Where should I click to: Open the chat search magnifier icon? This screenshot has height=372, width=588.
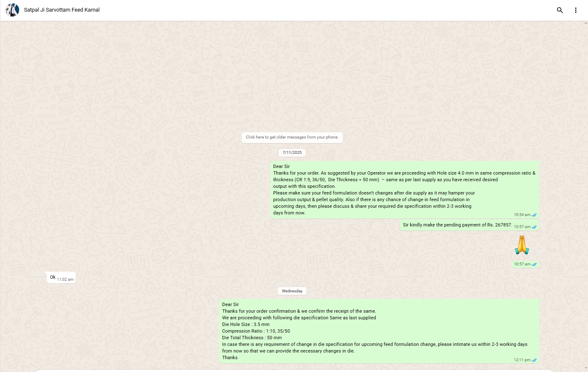(560, 10)
